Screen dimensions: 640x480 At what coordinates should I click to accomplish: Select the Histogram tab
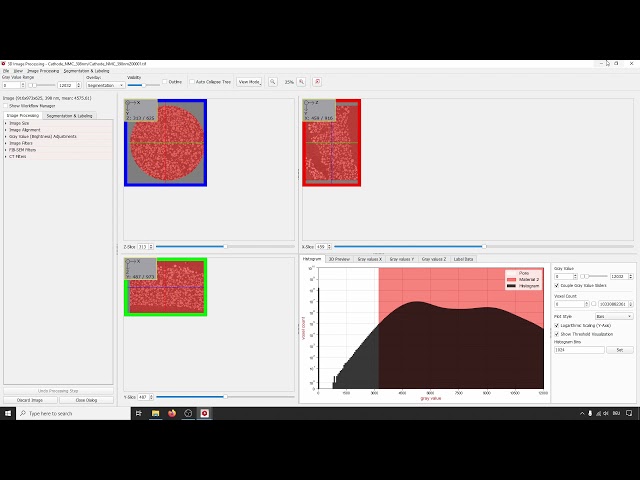[312, 259]
